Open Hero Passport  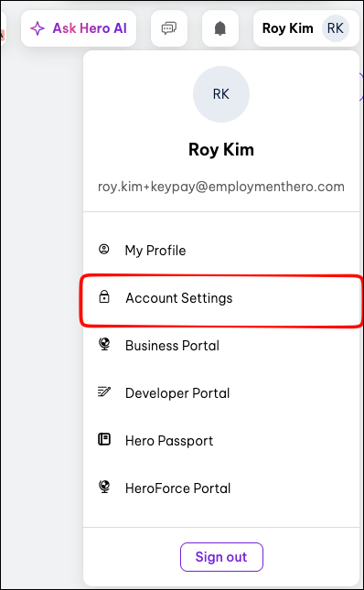point(221,441)
